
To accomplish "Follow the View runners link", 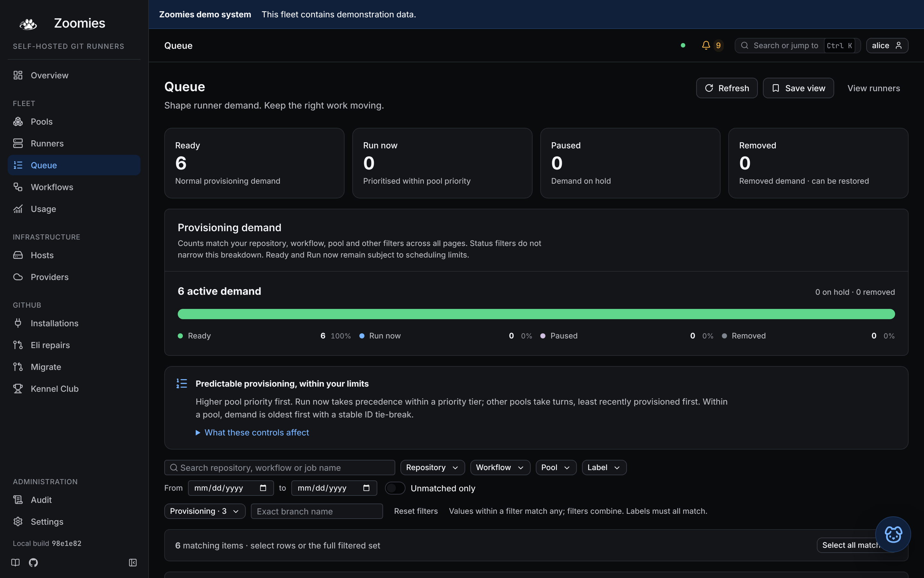I will coord(874,88).
